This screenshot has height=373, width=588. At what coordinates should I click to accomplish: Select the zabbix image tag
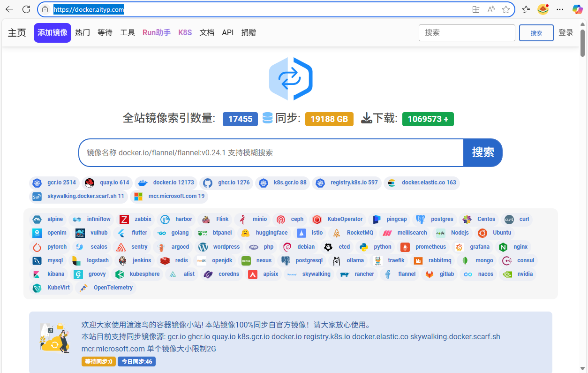click(136, 219)
